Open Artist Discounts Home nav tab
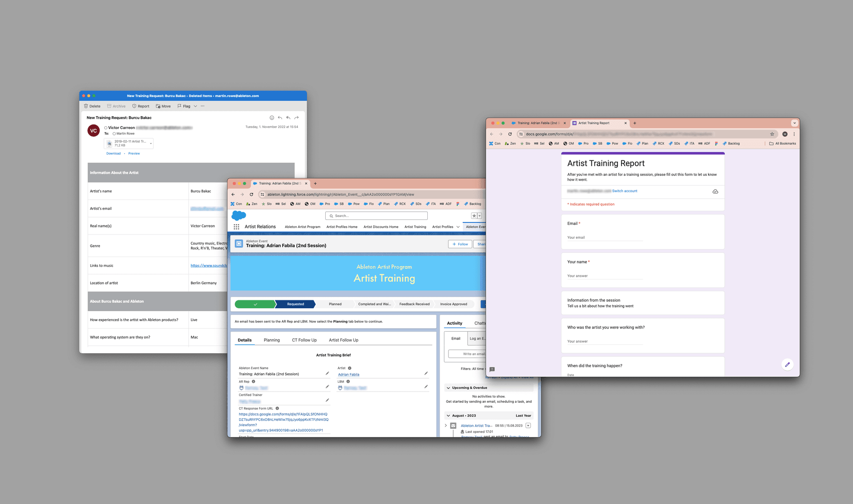Viewport: 853px width, 504px height. point(381,227)
